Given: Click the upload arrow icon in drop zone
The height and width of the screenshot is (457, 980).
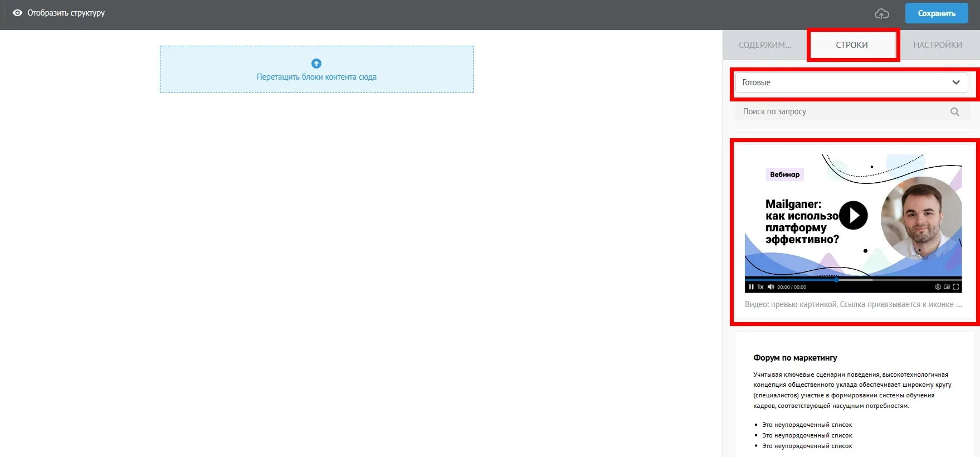Looking at the screenshot, I should pos(316,64).
